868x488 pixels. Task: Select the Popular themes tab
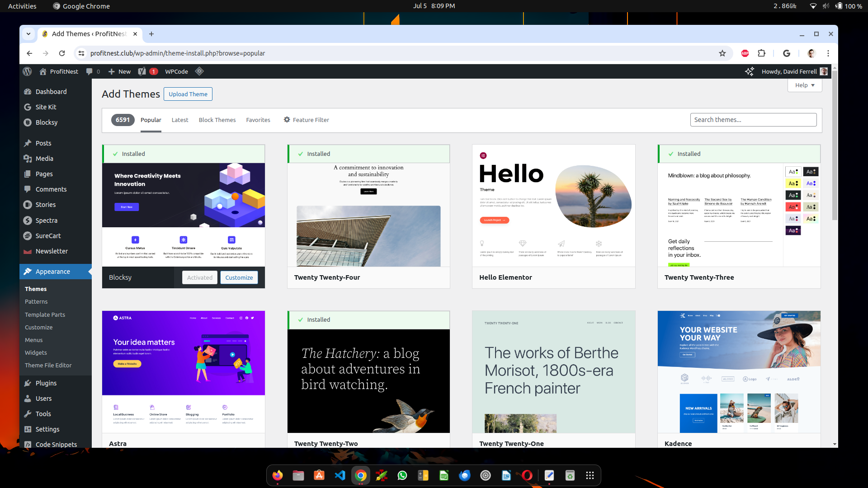point(151,119)
